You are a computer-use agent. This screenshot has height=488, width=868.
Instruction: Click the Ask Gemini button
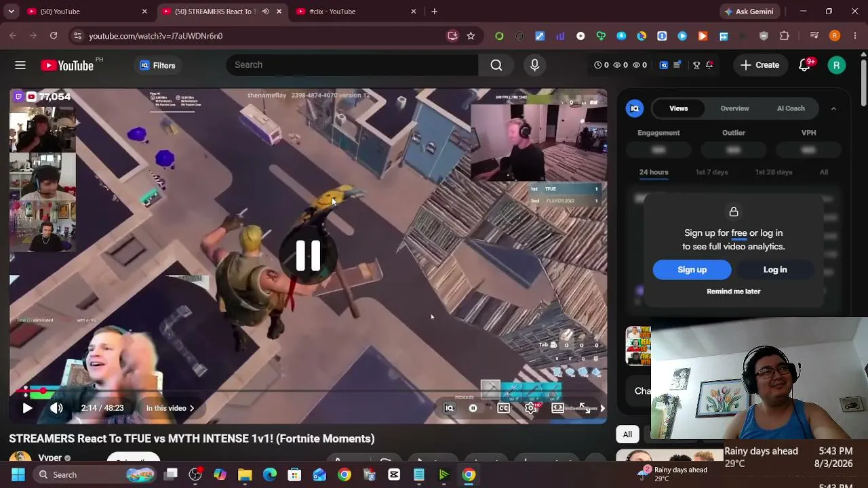pyautogui.click(x=749, y=12)
